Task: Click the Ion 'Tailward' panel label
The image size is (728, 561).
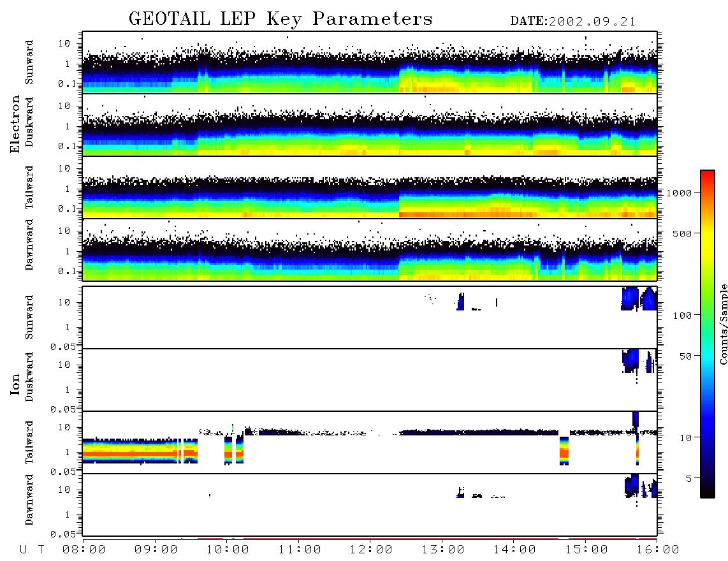Action: 29,442
